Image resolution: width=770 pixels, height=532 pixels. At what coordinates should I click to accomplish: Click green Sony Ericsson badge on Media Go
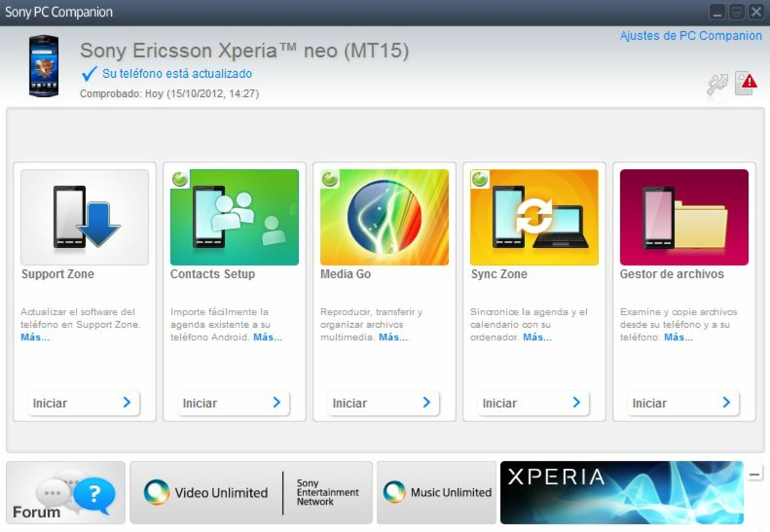[329, 179]
